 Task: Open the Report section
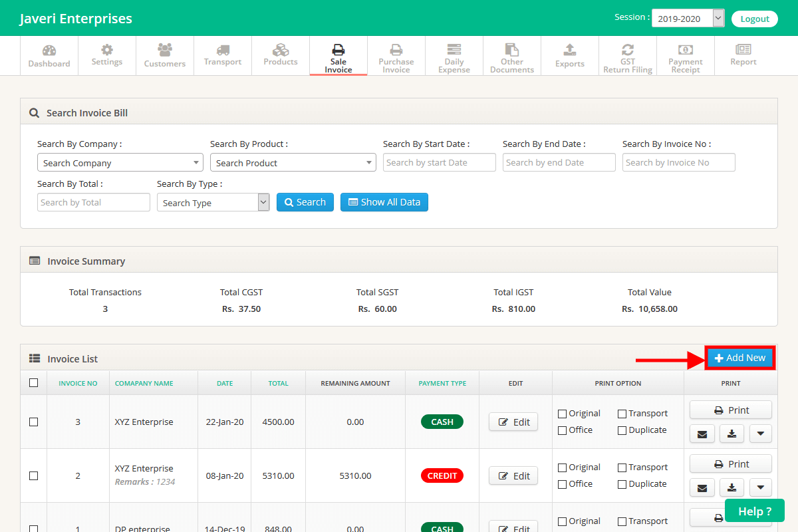click(x=743, y=55)
